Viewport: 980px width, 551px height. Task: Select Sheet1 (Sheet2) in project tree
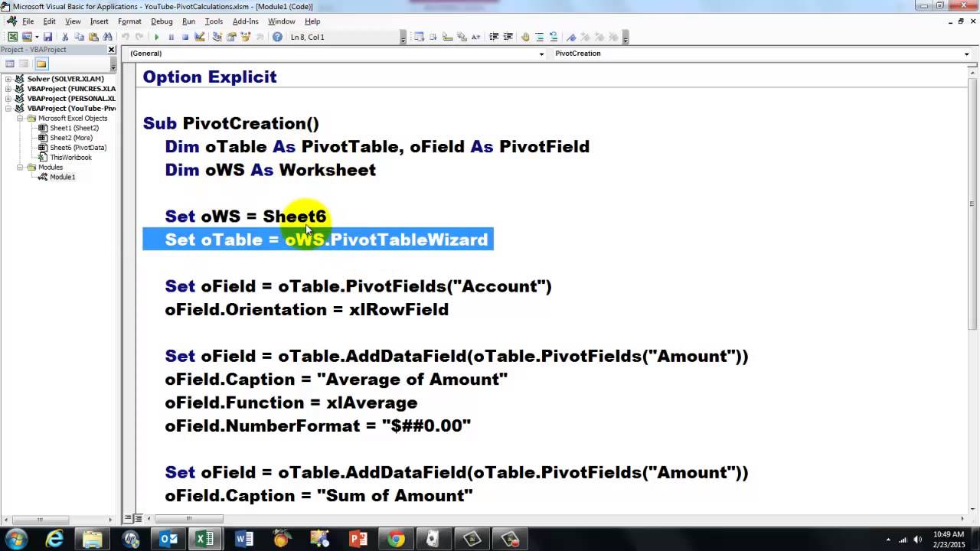tap(73, 128)
